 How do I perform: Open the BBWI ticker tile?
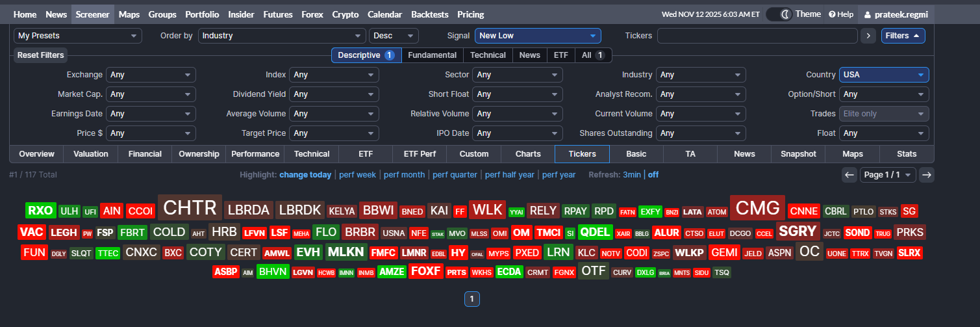tap(378, 211)
